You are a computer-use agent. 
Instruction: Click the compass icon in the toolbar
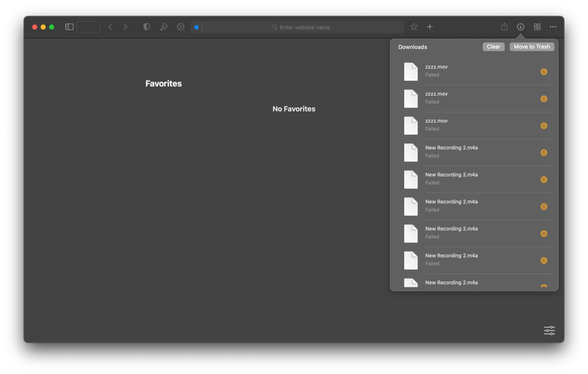(181, 27)
